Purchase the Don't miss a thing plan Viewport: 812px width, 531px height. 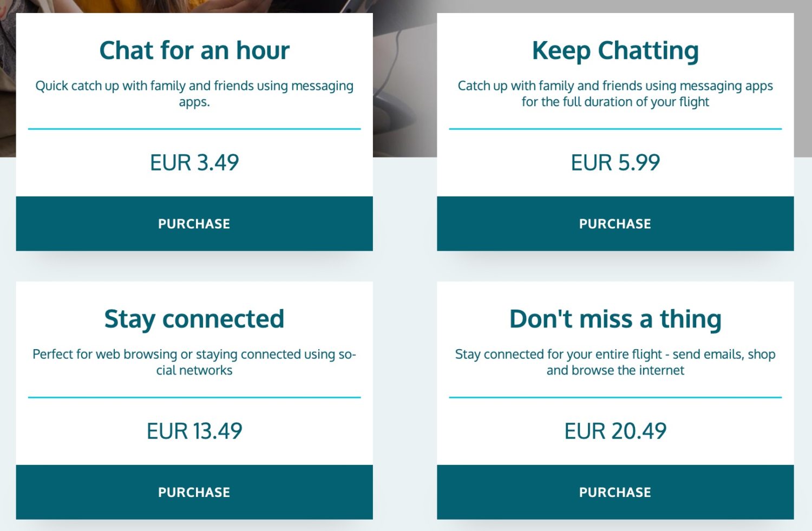coord(615,491)
